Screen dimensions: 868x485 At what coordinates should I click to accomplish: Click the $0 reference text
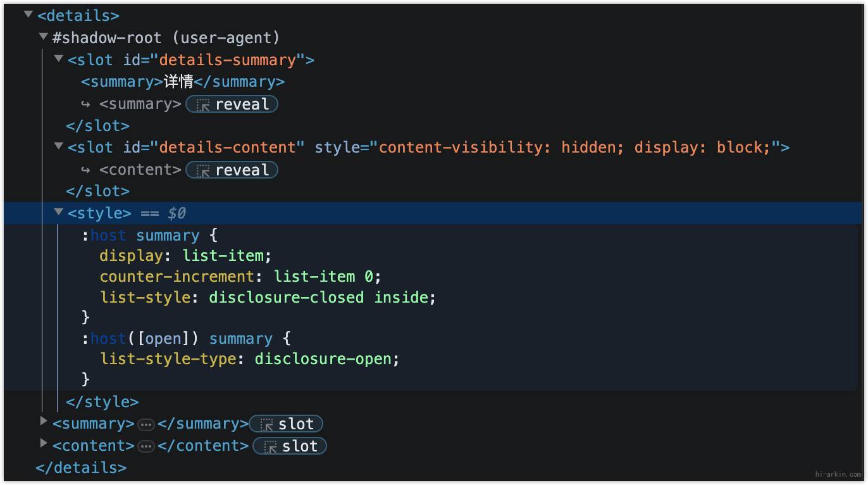[x=177, y=213]
